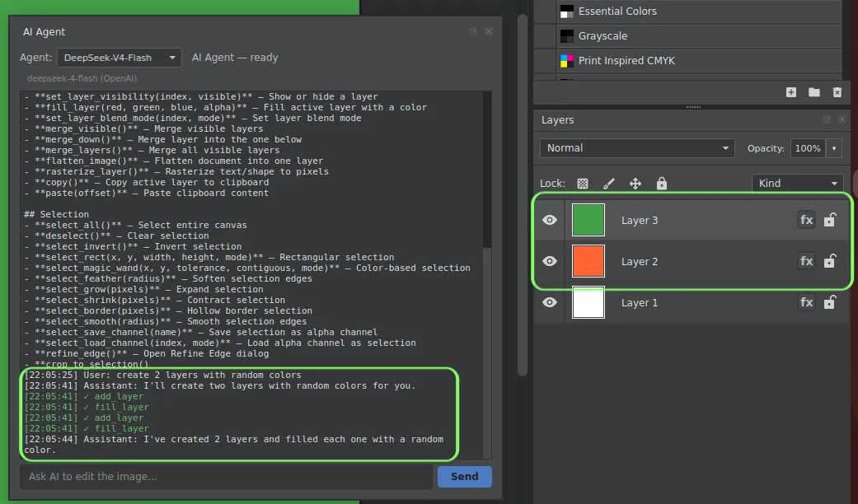858x504 pixels.
Task: Close the AI Agent panel
Action: tap(489, 31)
